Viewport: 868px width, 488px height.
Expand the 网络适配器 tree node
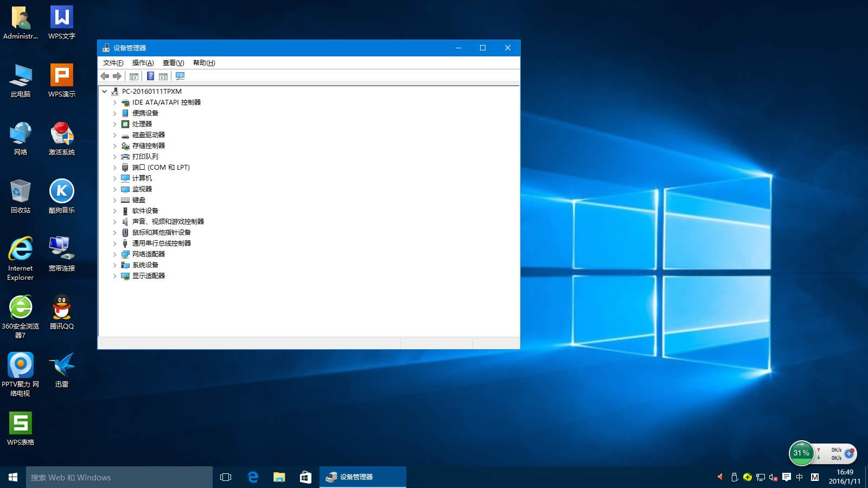pyautogui.click(x=114, y=254)
